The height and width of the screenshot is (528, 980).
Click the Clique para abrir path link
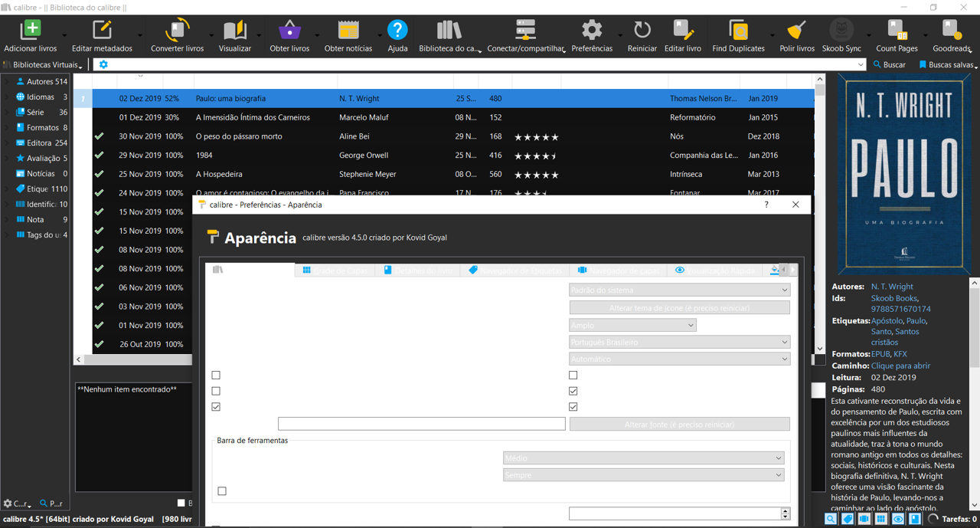pos(900,366)
